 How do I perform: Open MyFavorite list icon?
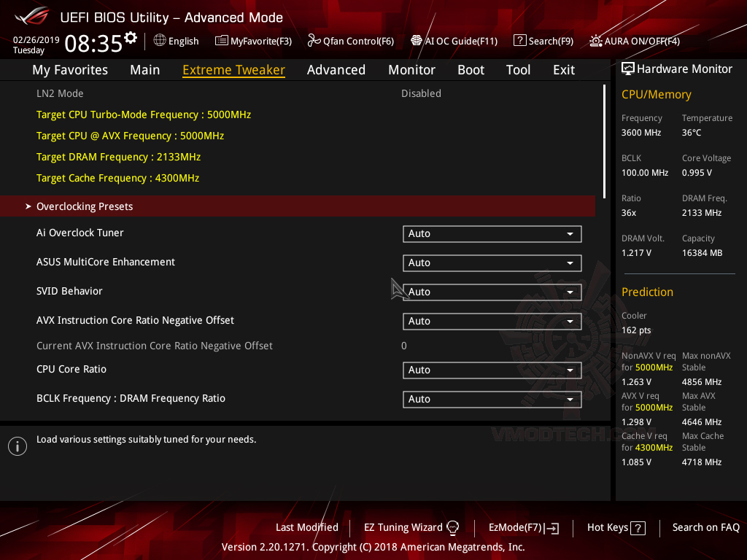click(222, 41)
